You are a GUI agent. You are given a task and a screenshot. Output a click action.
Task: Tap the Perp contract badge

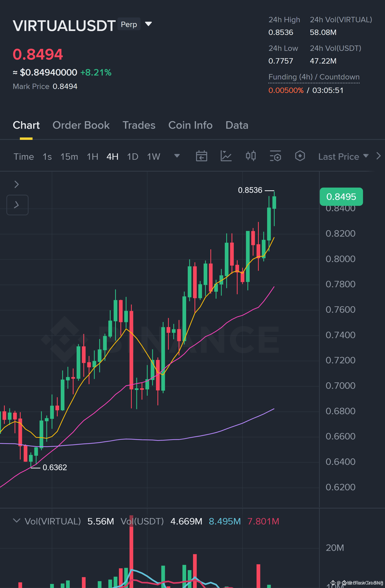click(129, 24)
